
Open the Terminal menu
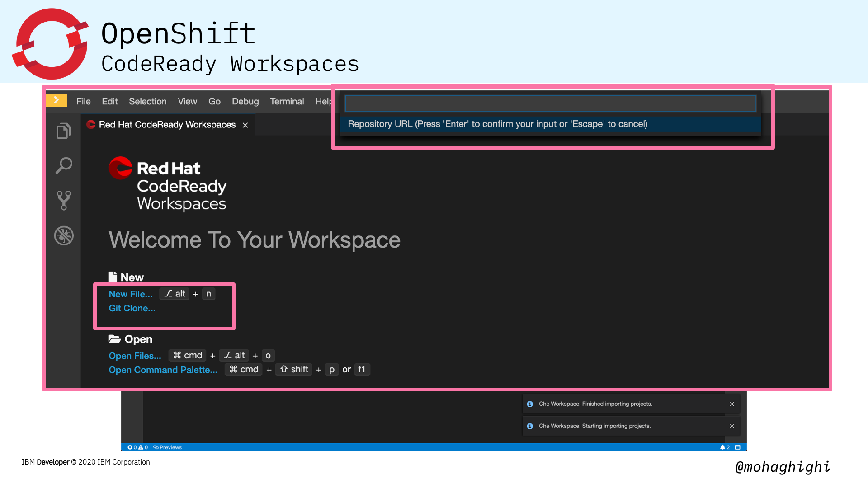click(287, 102)
